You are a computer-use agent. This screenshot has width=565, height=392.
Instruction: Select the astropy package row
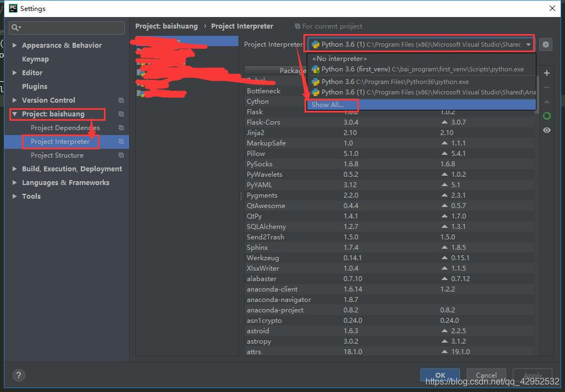pos(389,341)
